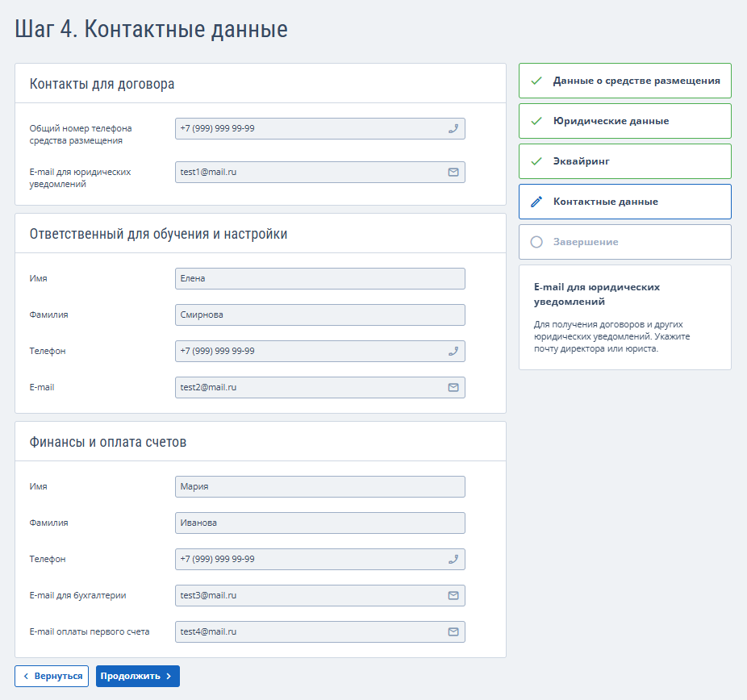Click the Имя field containing Елена
The image size is (747, 700).
[319, 278]
